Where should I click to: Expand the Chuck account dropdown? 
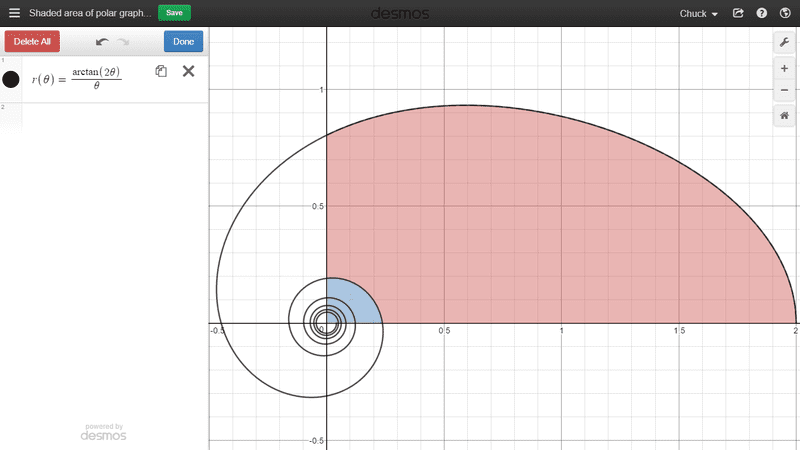(700, 14)
